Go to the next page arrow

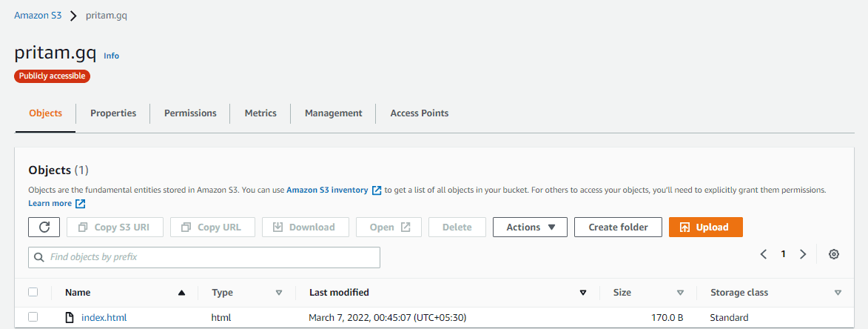click(803, 254)
